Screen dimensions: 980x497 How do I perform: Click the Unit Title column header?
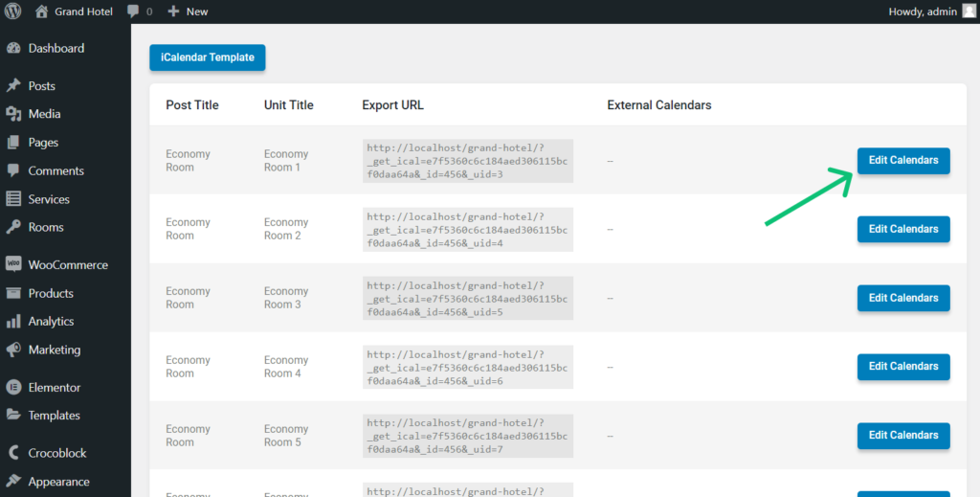(x=289, y=105)
